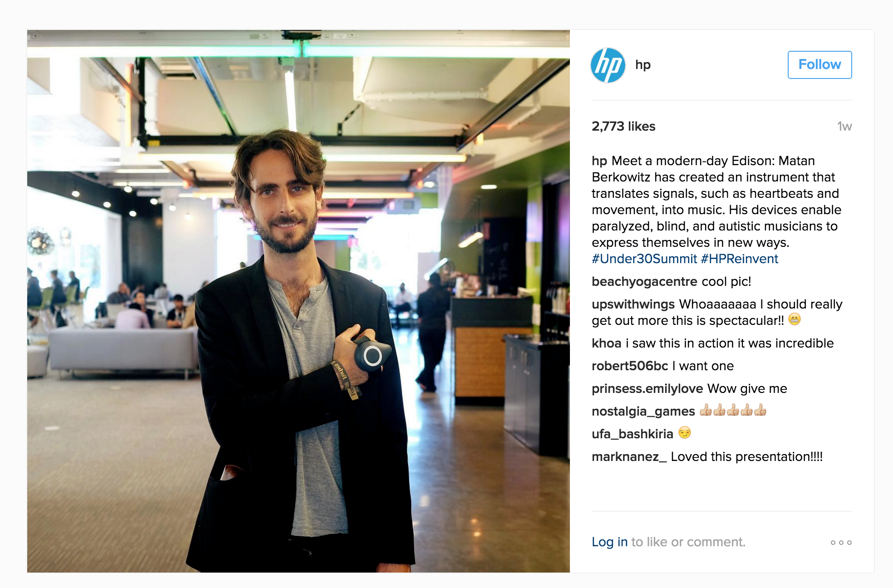The height and width of the screenshot is (588, 893).
Task: Visit robert506bc's profile
Action: (x=630, y=366)
